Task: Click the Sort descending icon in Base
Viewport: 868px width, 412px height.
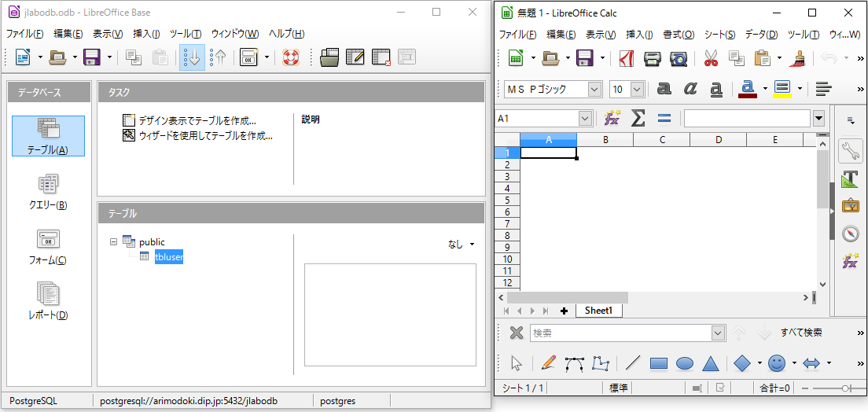Action: pos(218,57)
